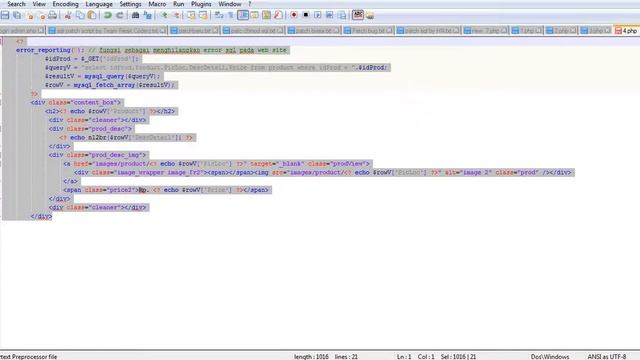
Task: Click the Print toolbar icon
Action: pos(53,16)
